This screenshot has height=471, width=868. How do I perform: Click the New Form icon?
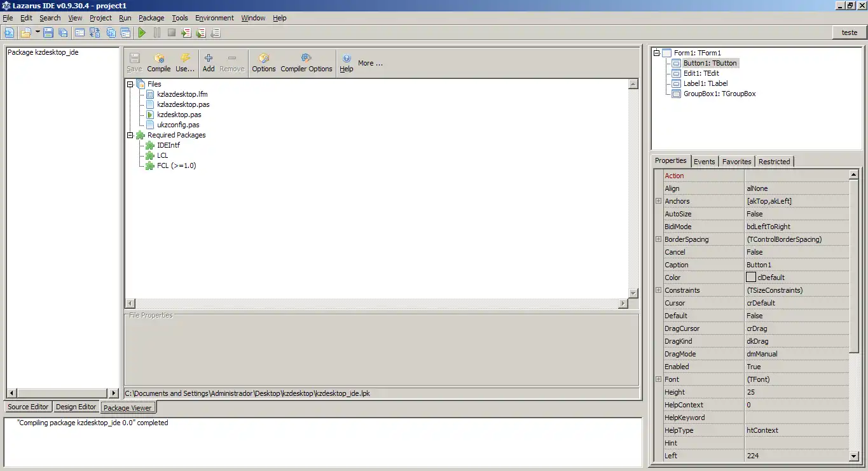point(79,32)
